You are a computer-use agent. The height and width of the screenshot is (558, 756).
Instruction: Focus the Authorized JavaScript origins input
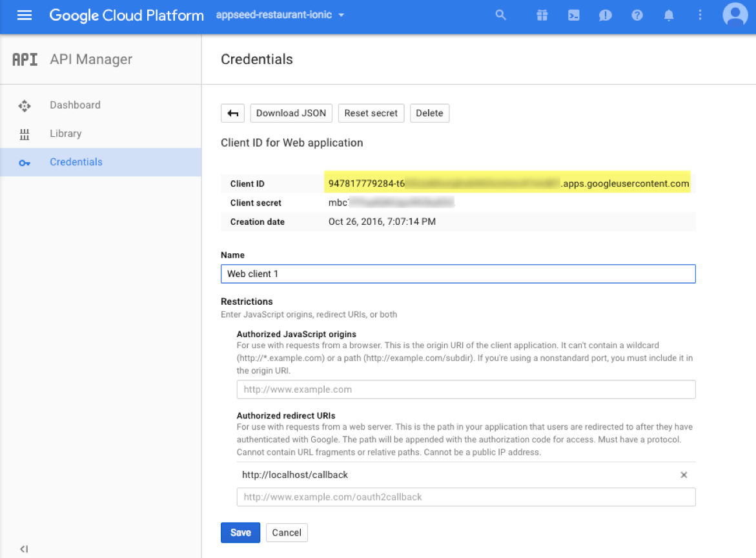[466, 389]
